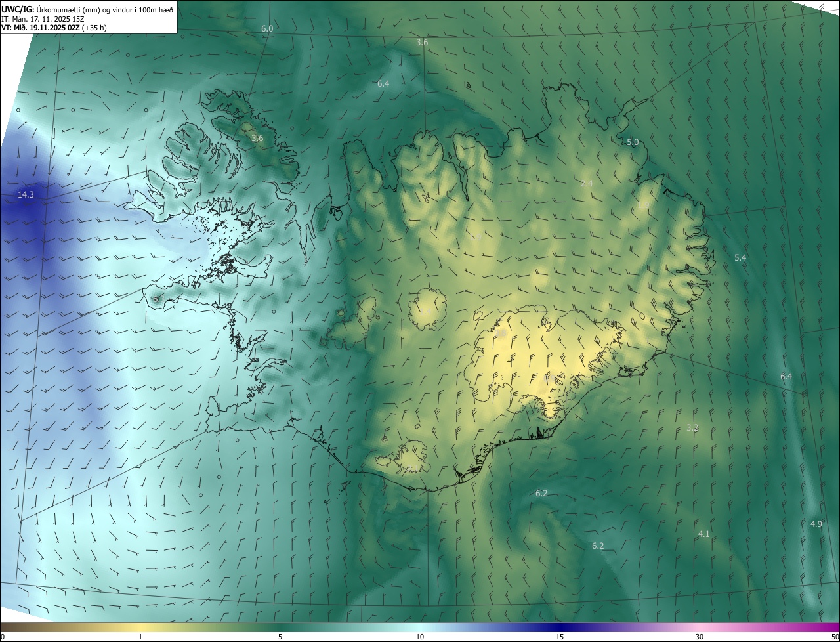Pick the magenta segment of the color scale bar
This screenshot has width=840, height=642.
click(x=814, y=628)
